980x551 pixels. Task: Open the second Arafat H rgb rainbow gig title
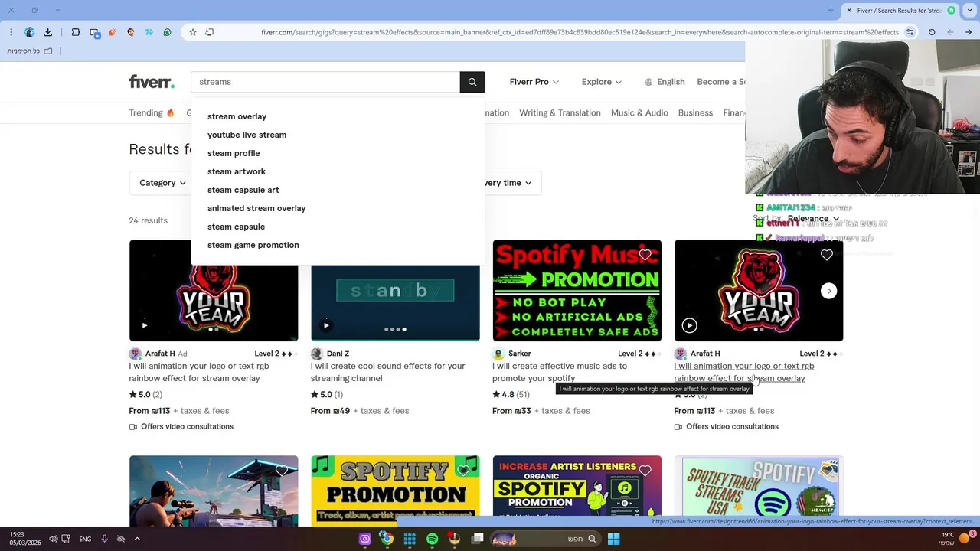point(743,372)
